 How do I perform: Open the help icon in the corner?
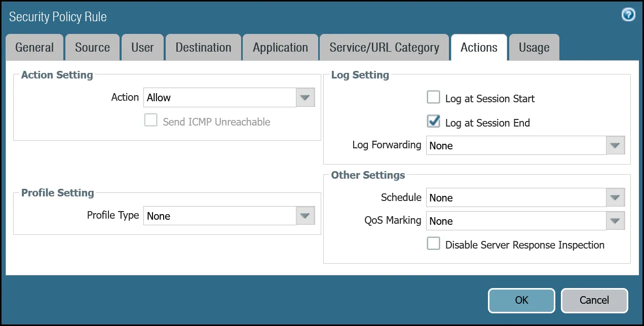(x=628, y=15)
